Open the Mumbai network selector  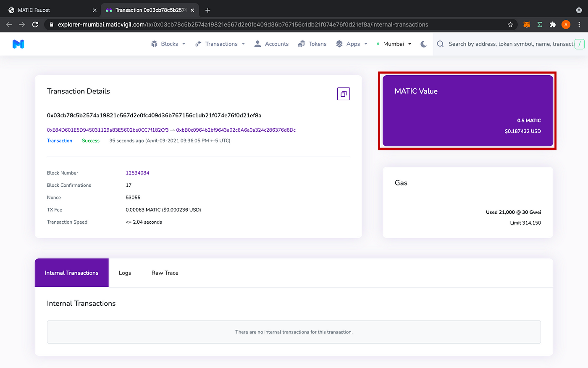coord(394,44)
